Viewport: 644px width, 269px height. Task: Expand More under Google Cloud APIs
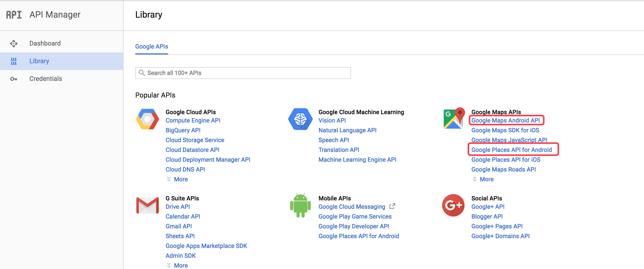tap(180, 179)
